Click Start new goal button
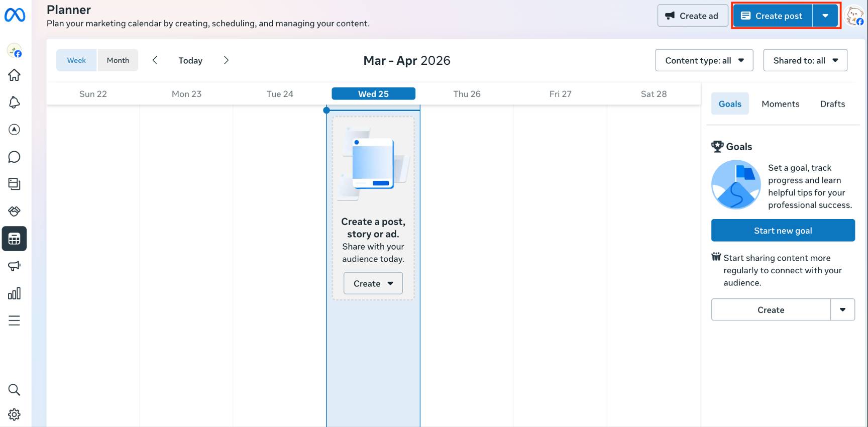 click(x=783, y=231)
